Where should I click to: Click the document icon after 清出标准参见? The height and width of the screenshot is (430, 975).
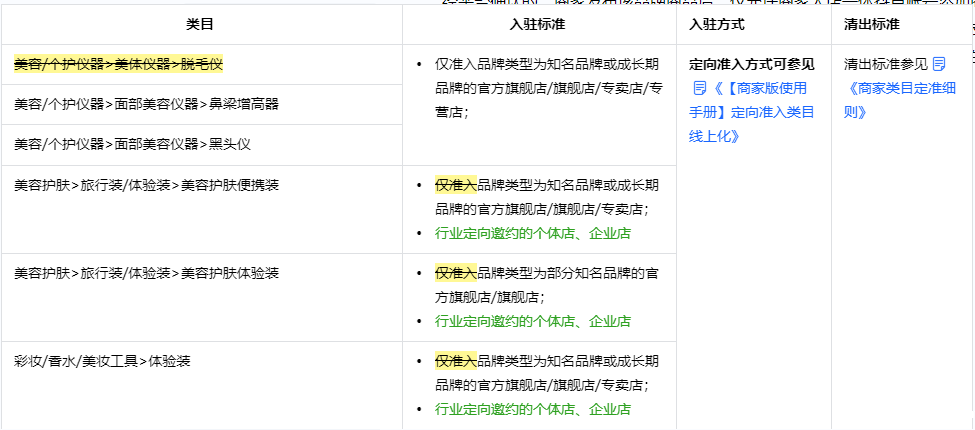point(939,64)
